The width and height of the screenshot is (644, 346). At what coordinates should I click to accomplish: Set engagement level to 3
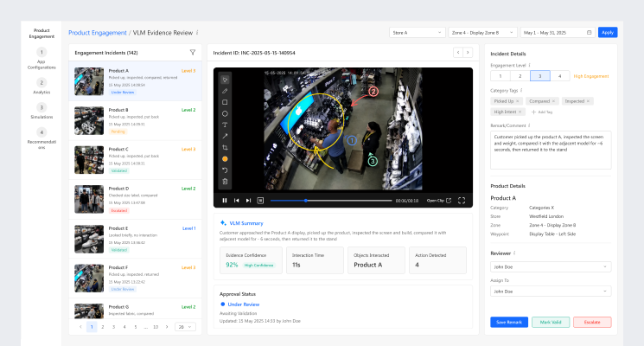tap(539, 76)
